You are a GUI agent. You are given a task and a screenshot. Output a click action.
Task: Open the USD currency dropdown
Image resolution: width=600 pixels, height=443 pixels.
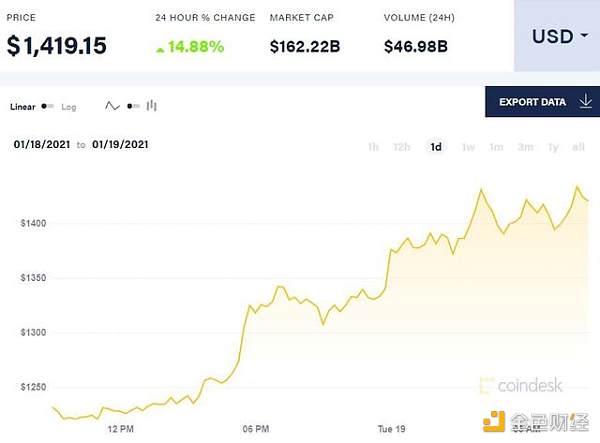557,36
